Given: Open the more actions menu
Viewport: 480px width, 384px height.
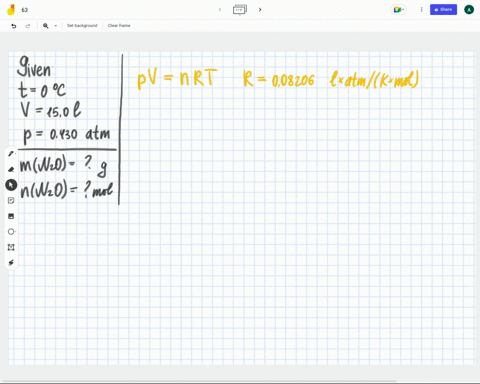Looking at the screenshot, I should (x=421, y=10).
